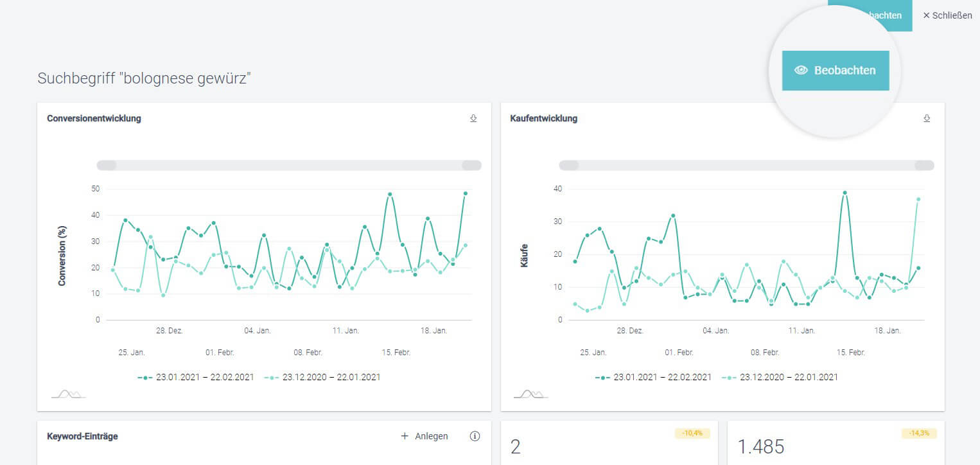Image resolution: width=980 pixels, height=465 pixels.
Task: Click the eye icon on the Beobachten button
Action: tap(800, 71)
